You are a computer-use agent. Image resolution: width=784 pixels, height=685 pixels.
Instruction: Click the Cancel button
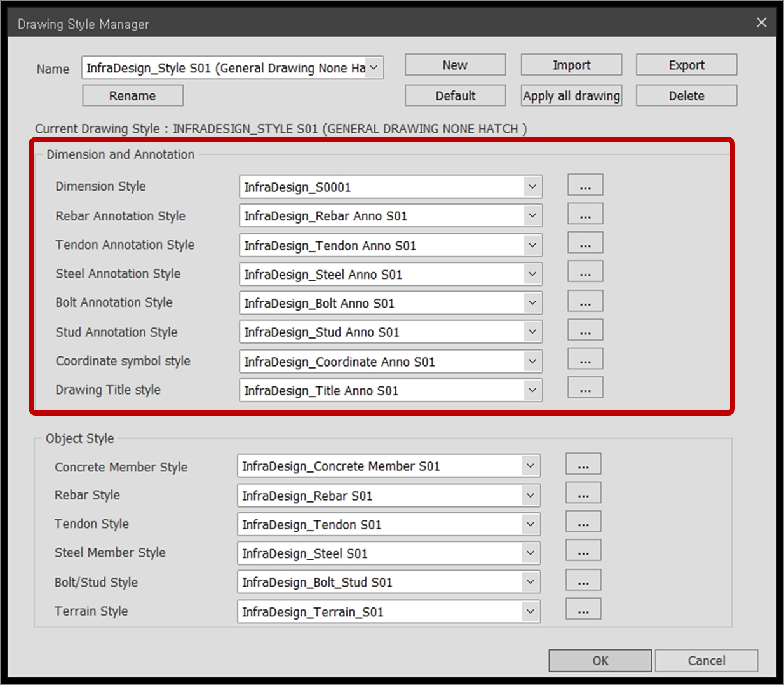[x=706, y=660]
